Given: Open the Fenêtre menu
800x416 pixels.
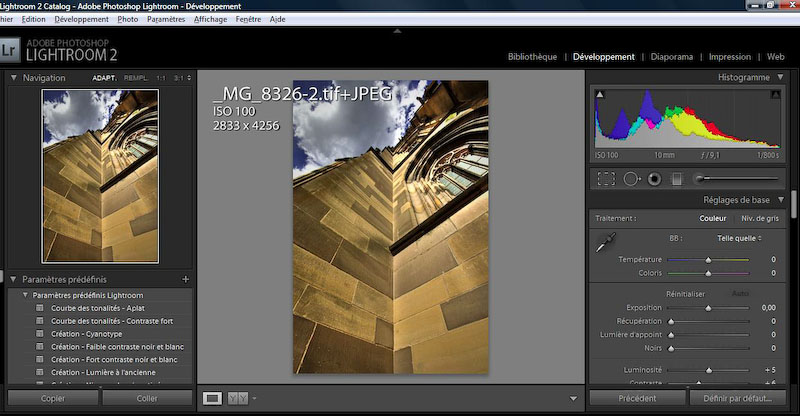Looking at the screenshot, I should (248, 19).
